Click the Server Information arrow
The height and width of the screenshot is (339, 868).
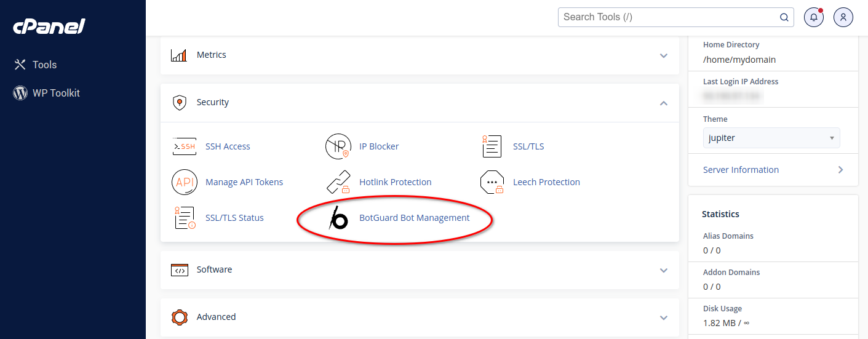[841, 170]
